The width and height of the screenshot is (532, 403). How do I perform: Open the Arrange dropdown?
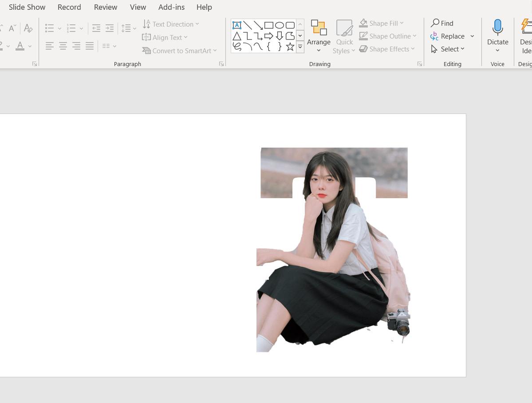click(319, 36)
